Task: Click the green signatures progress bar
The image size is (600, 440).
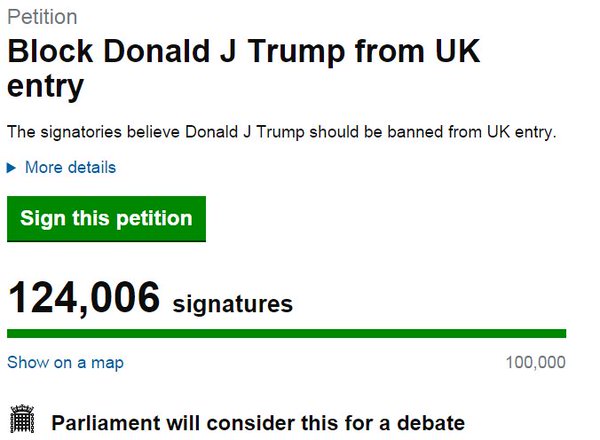Action: [286, 333]
